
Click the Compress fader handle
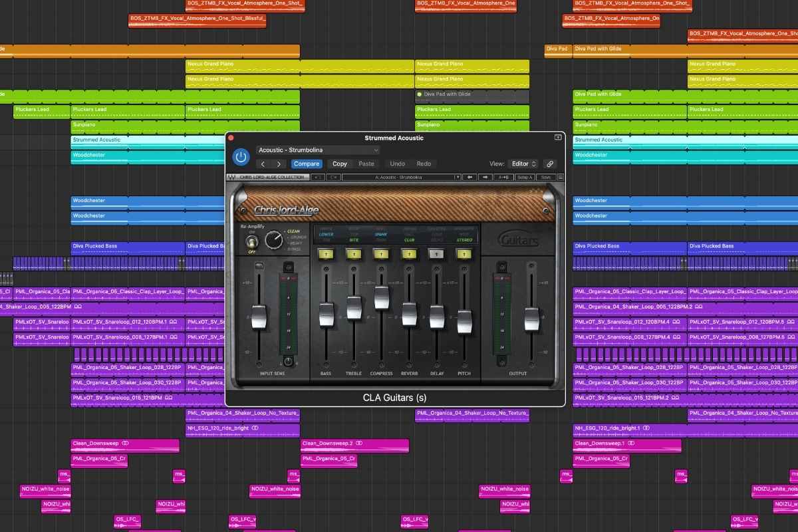click(x=381, y=297)
